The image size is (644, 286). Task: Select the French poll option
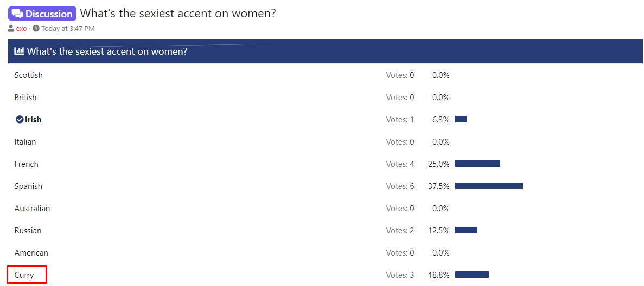pyautogui.click(x=26, y=164)
